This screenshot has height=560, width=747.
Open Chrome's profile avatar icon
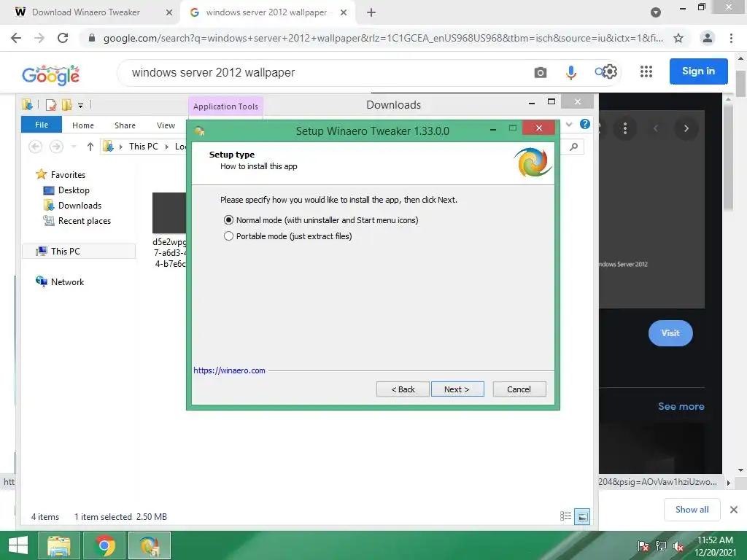point(708,38)
